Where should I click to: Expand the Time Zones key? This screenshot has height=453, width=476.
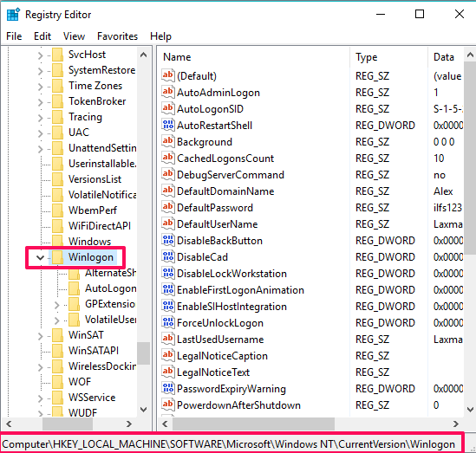point(40,86)
